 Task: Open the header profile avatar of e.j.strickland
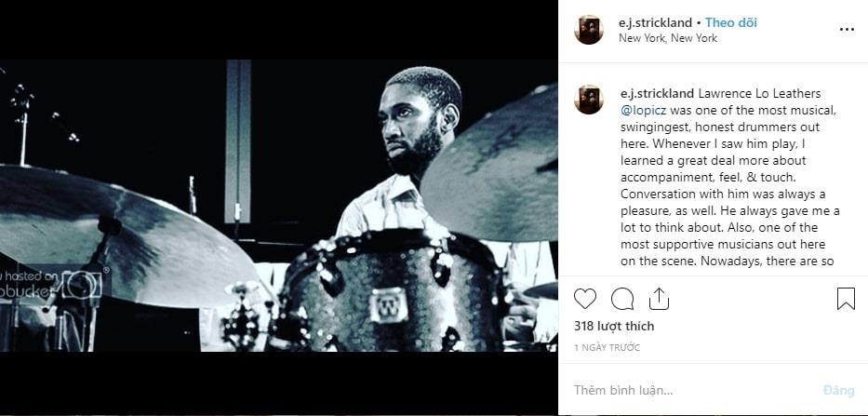pos(589,30)
